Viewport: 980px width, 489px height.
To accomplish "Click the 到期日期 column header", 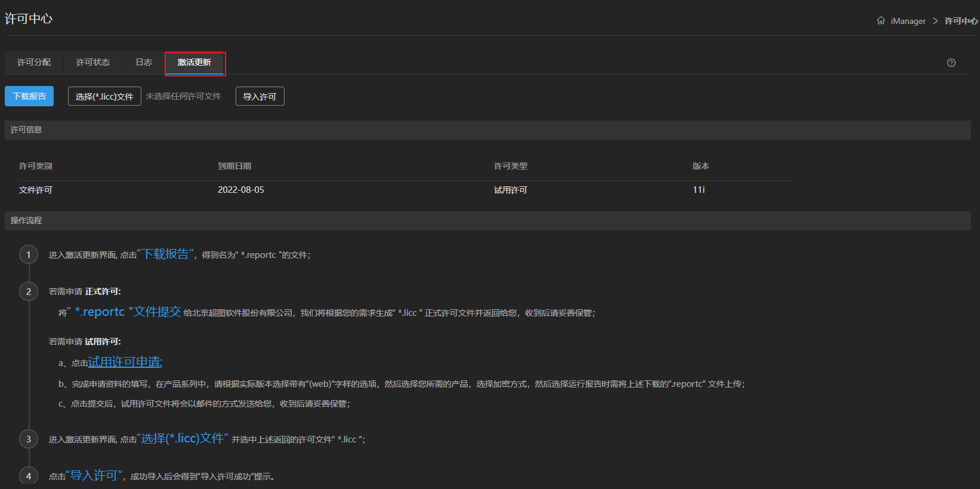I will click(x=234, y=166).
